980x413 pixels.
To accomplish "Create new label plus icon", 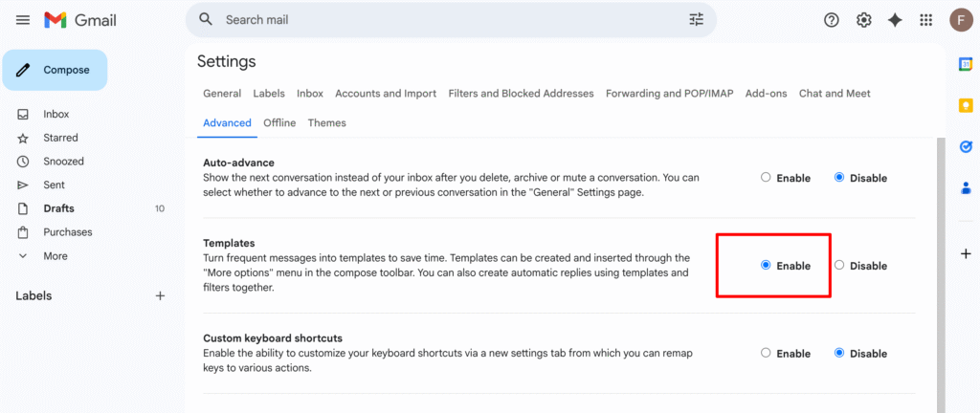I will (160, 296).
